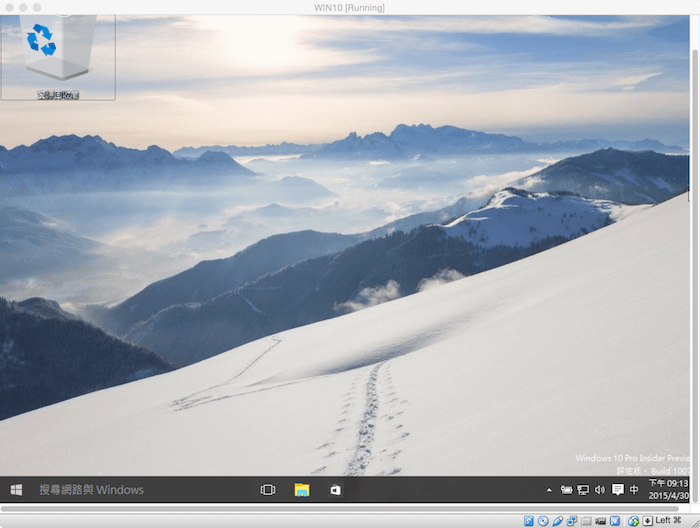Click the Task View taskbar button
700x528 pixels.
(267, 490)
